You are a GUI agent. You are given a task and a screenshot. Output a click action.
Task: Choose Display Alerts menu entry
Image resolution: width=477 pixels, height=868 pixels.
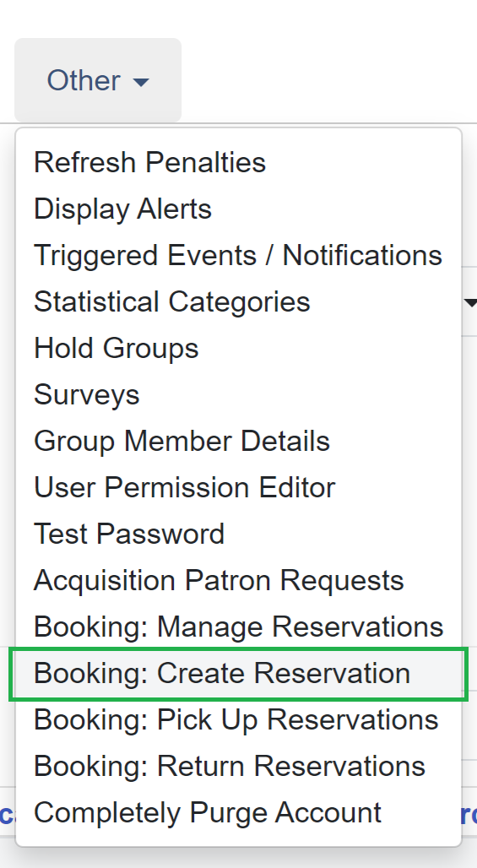tap(238, 209)
